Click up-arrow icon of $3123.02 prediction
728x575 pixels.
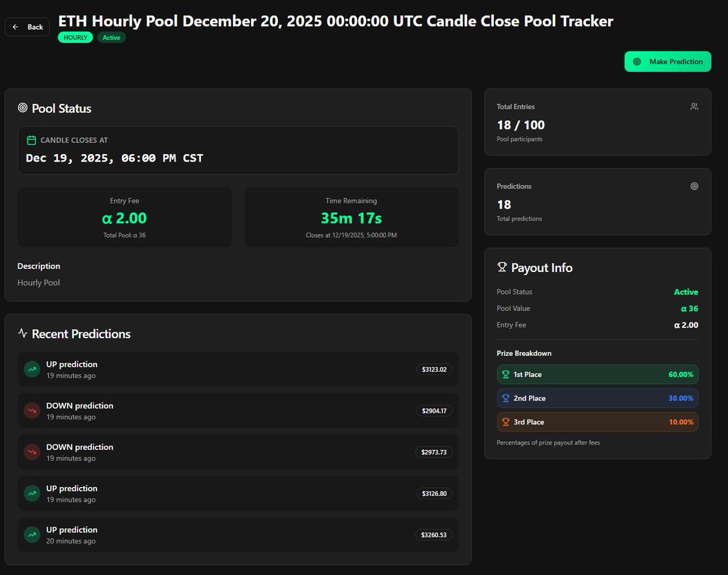coord(32,369)
